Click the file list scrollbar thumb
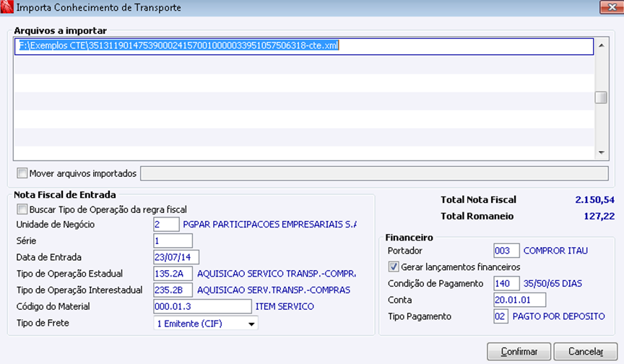Image resolution: width=624 pixels, height=364 pixels. (x=601, y=97)
